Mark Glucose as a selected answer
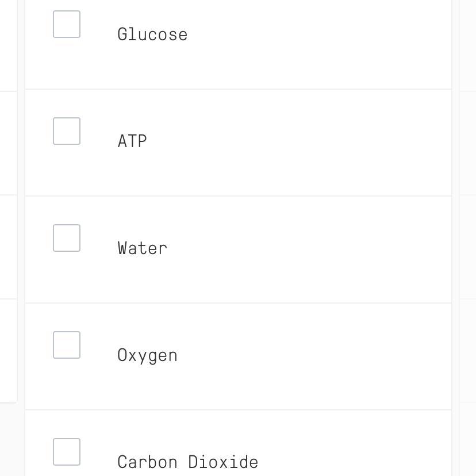 click(67, 24)
